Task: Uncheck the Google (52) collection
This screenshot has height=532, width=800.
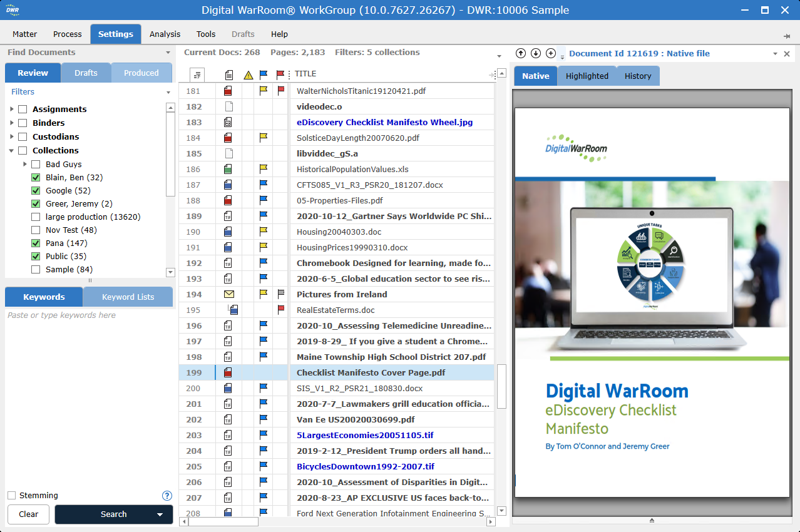Action: coord(36,191)
